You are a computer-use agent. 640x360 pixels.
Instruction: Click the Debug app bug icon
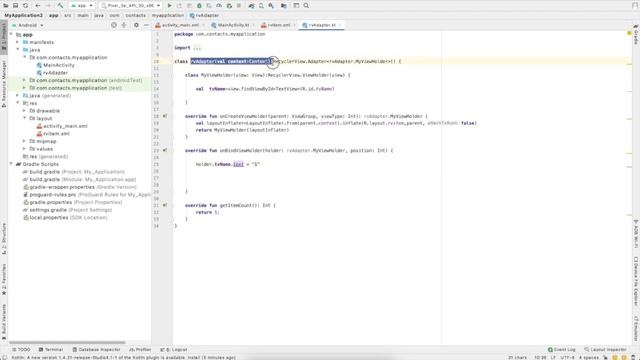(x=199, y=6)
